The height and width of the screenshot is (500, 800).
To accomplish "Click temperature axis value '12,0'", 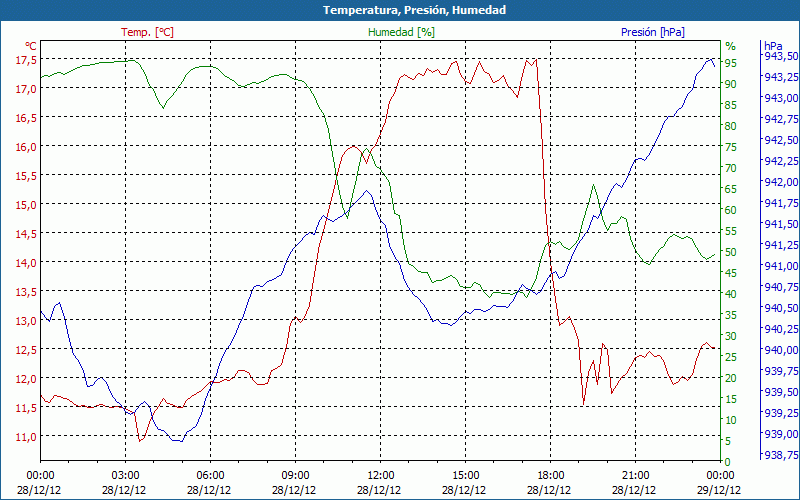I will coord(27,379).
